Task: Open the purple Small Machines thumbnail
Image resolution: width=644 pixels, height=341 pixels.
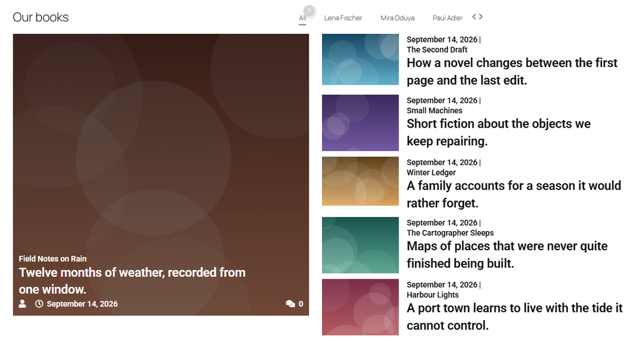Action: (x=360, y=123)
